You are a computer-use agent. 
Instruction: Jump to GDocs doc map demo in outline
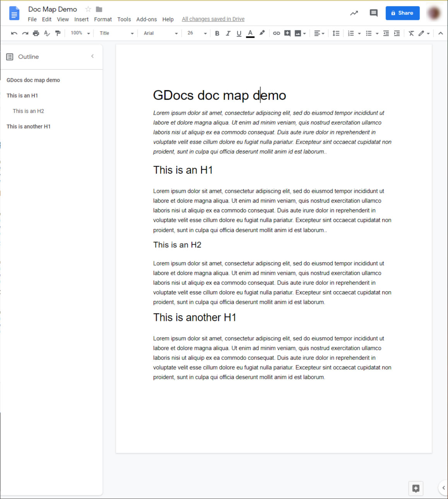point(33,80)
